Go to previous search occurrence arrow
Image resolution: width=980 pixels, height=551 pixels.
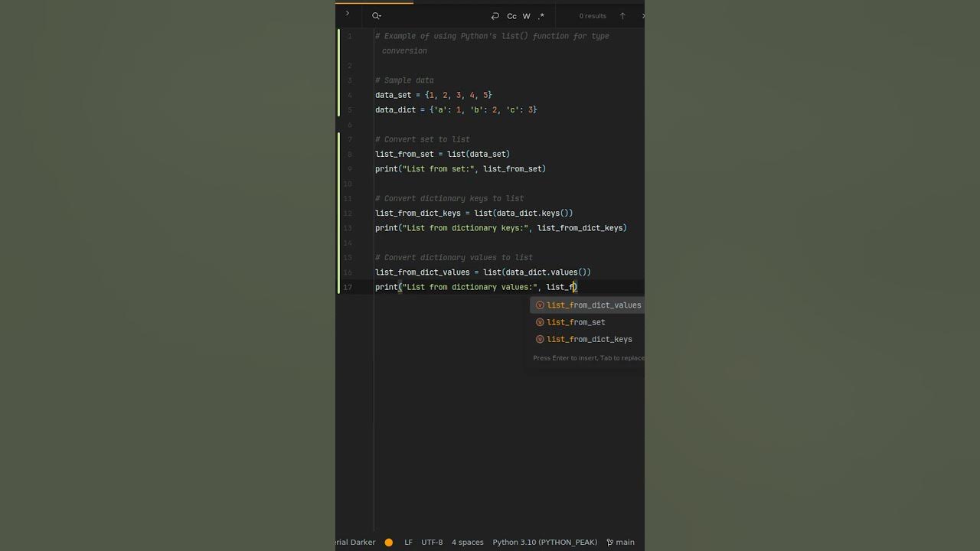pos(622,16)
